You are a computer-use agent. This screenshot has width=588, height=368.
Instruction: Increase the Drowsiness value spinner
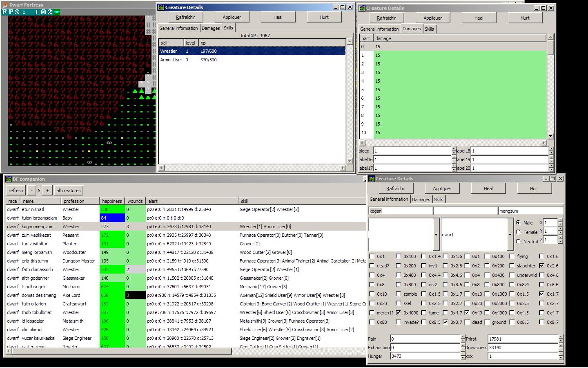coord(561,346)
